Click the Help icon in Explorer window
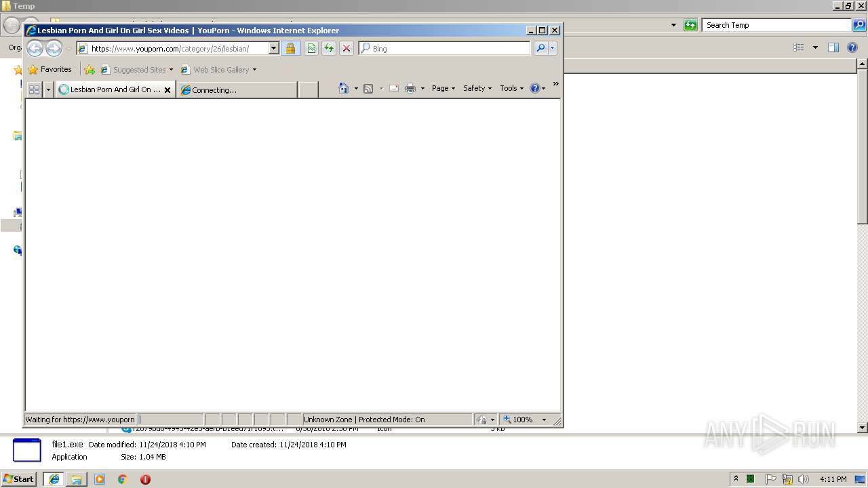Image resolution: width=868 pixels, height=488 pixels. [853, 47]
